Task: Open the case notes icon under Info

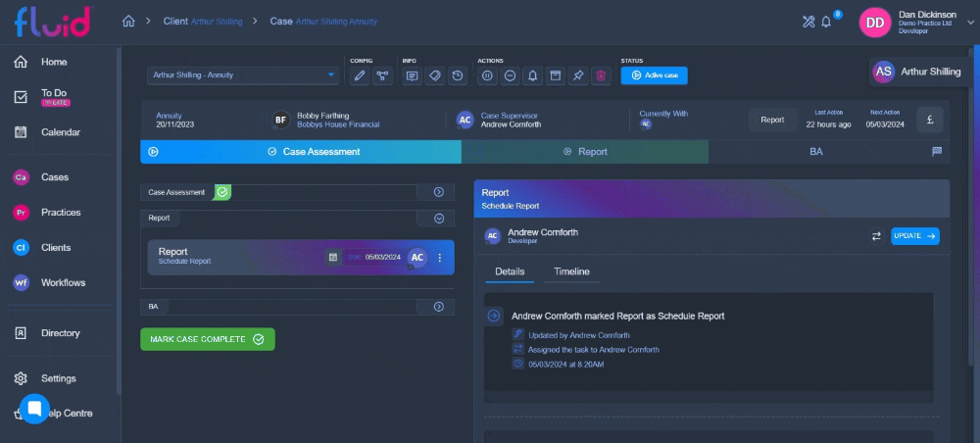Action: 412,75
